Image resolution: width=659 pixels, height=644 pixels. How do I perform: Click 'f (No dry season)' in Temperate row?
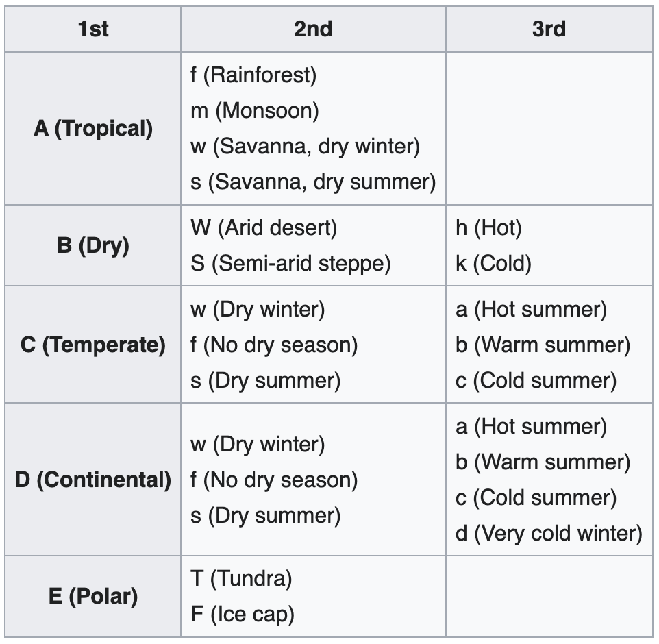coord(274,345)
